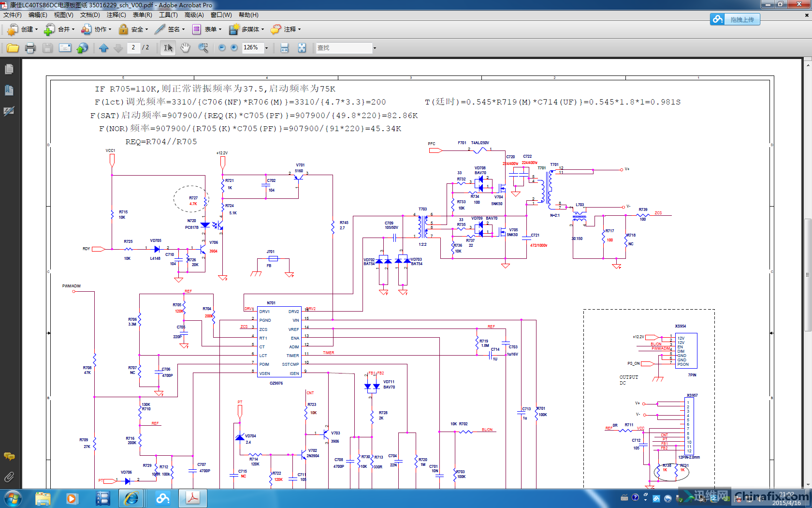
Task: Open the 文件(F) menu
Action: point(13,15)
